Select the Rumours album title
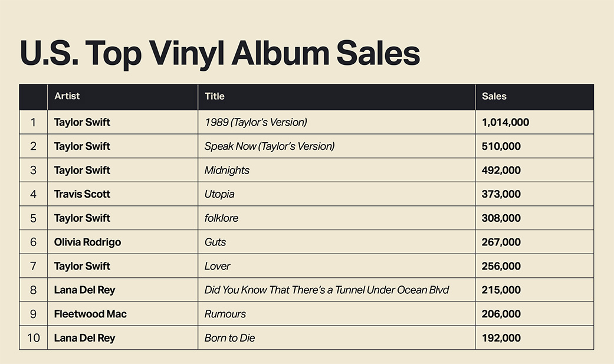The height and width of the screenshot is (364, 614). pos(225,314)
